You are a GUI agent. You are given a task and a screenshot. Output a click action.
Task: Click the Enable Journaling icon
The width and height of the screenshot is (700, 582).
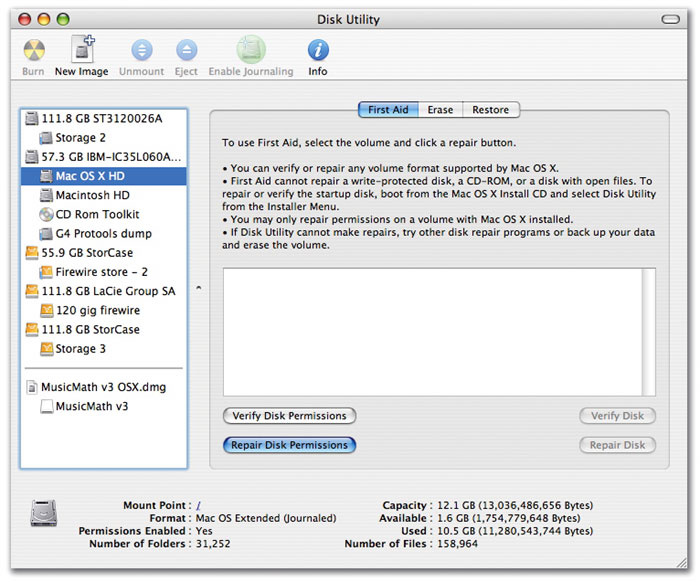[x=251, y=49]
